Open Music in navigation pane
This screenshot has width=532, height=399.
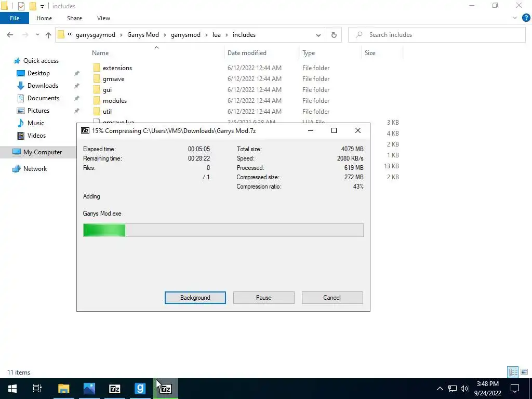(36, 123)
